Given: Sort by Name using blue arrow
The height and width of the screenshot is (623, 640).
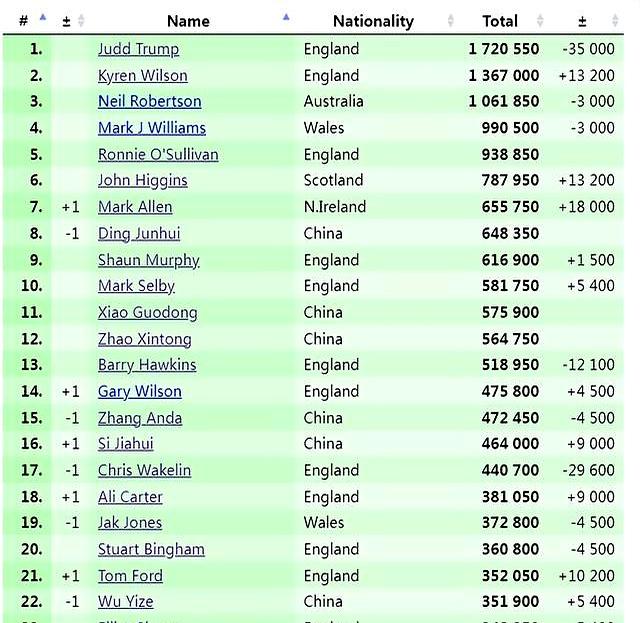Looking at the screenshot, I should [x=287, y=17].
